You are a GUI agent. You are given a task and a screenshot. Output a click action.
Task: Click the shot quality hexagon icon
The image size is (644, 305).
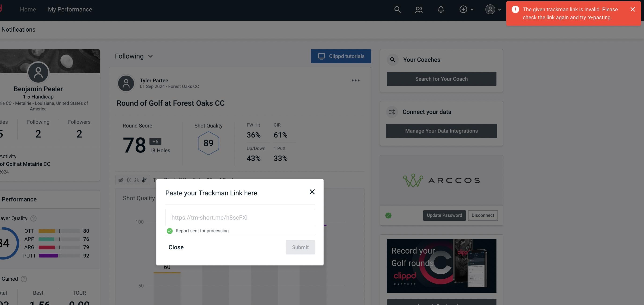tap(208, 143)
